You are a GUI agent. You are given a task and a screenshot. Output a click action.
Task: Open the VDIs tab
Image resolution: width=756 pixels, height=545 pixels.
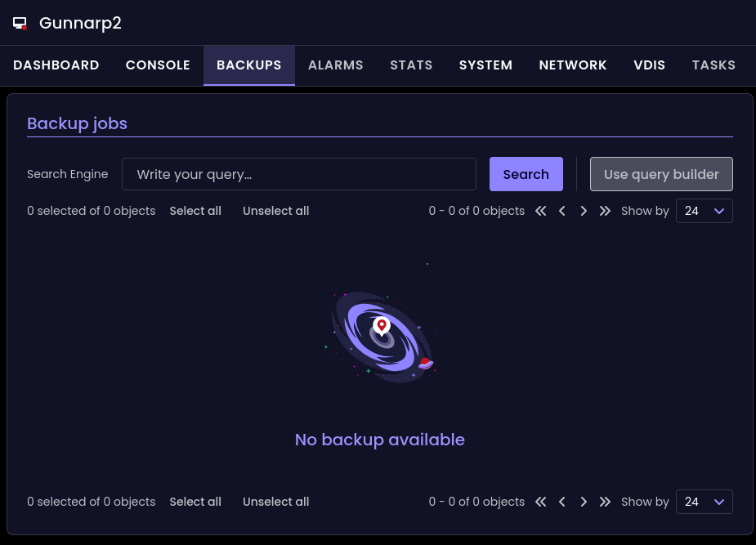point(649,65)
